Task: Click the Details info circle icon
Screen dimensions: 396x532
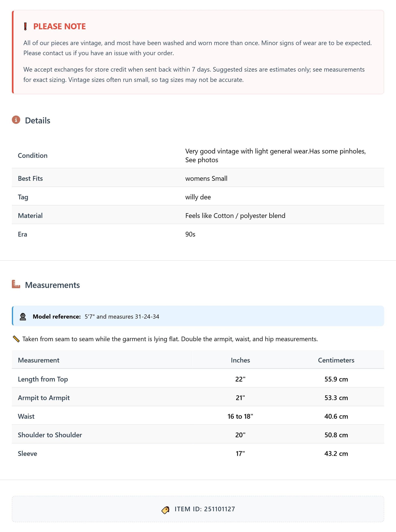Action: 16,120
